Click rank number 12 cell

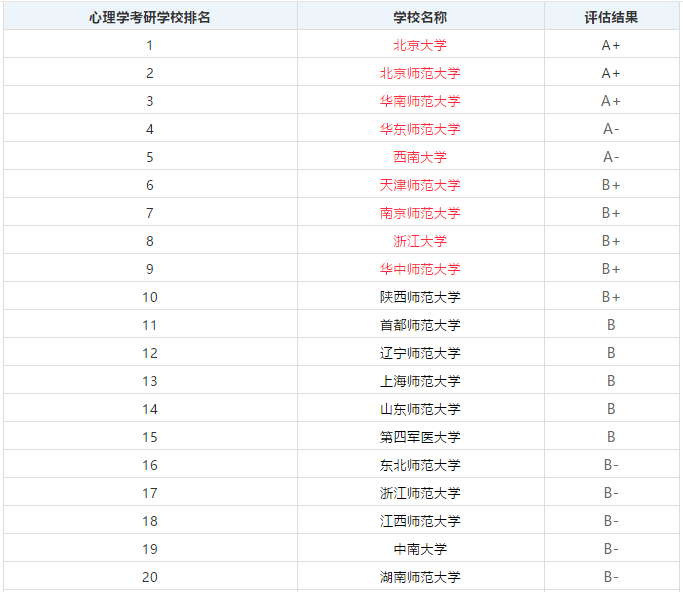(x=150, y=353)
